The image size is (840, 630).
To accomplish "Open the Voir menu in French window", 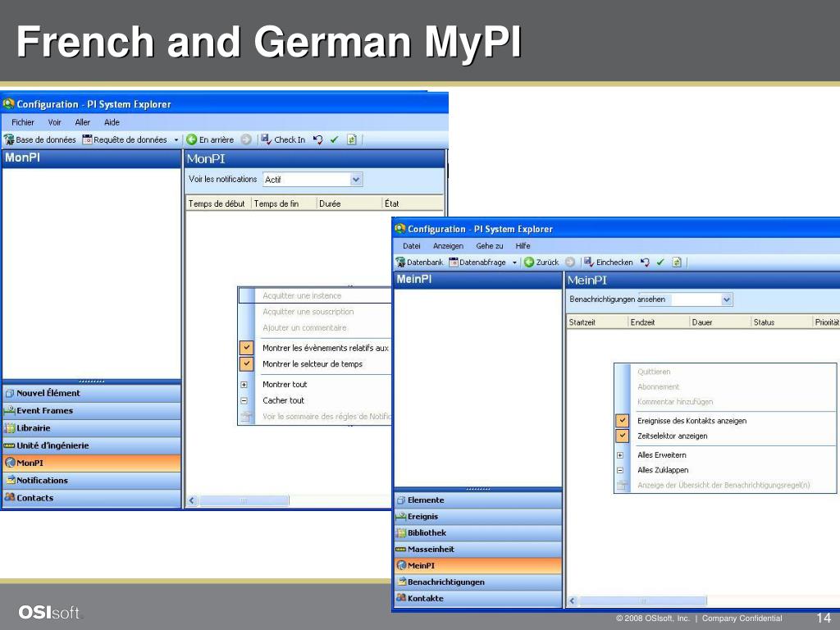I will (55, 122).
